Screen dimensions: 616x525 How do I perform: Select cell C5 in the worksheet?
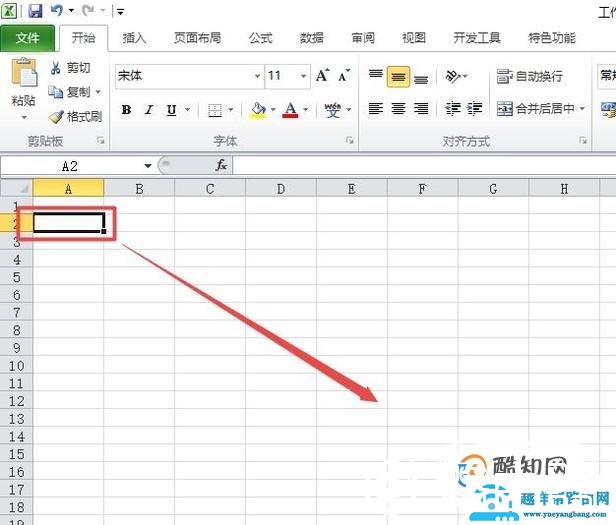click(210, 277)
